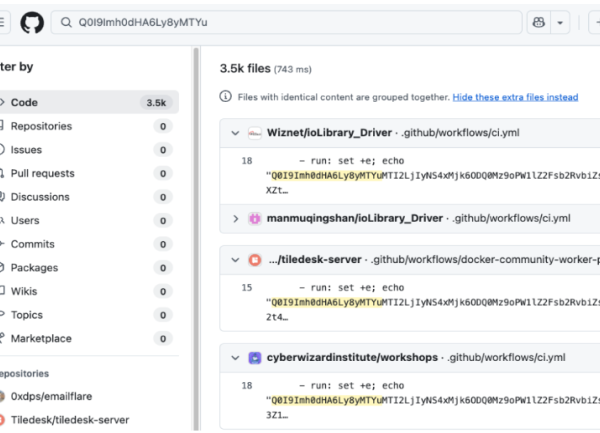Viewport: 600px width, 433px height.
Task: Select the Topics filter
Action: (87, 315)
